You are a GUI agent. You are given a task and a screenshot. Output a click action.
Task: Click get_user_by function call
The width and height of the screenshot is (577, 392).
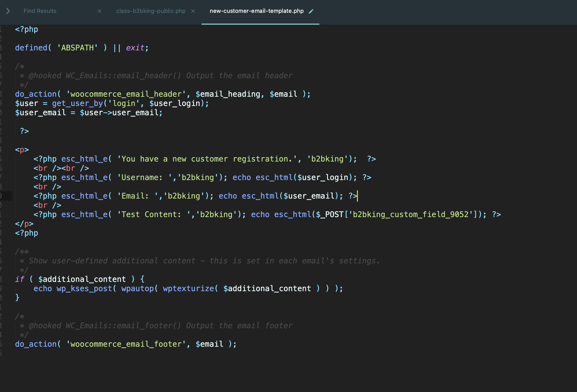[x=77, y=103]
